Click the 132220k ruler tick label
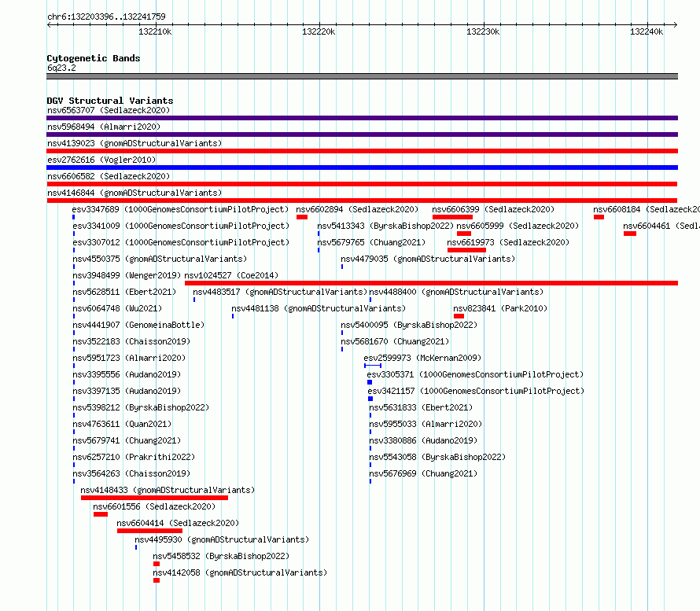Image resolution: width=700 pixels, height=611 pixels. coord(319,31)
